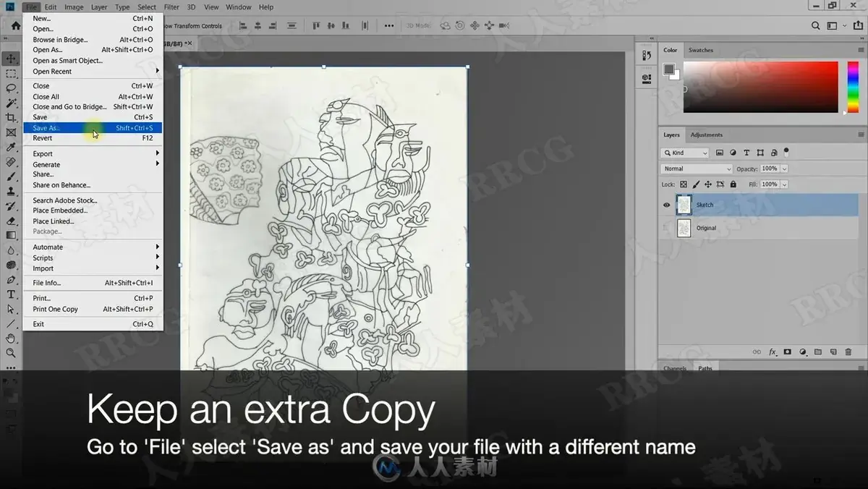Choose Save As from File menu
This screenshot has height=489, width=868.
[93, 127]
